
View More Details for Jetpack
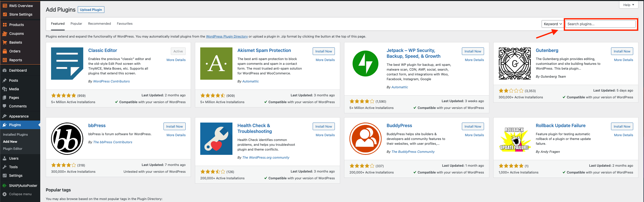pyautogui.click(x=474, y=60)
